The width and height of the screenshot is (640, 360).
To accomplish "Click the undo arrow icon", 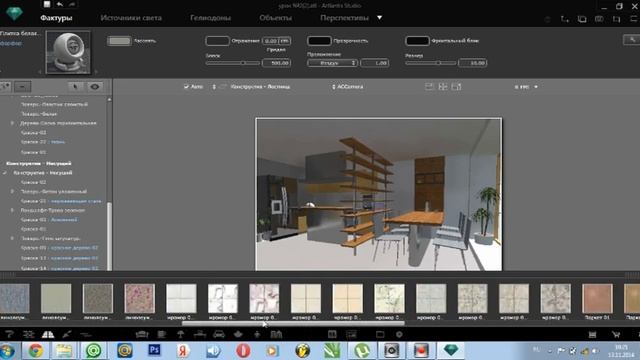I will point(60,4).
